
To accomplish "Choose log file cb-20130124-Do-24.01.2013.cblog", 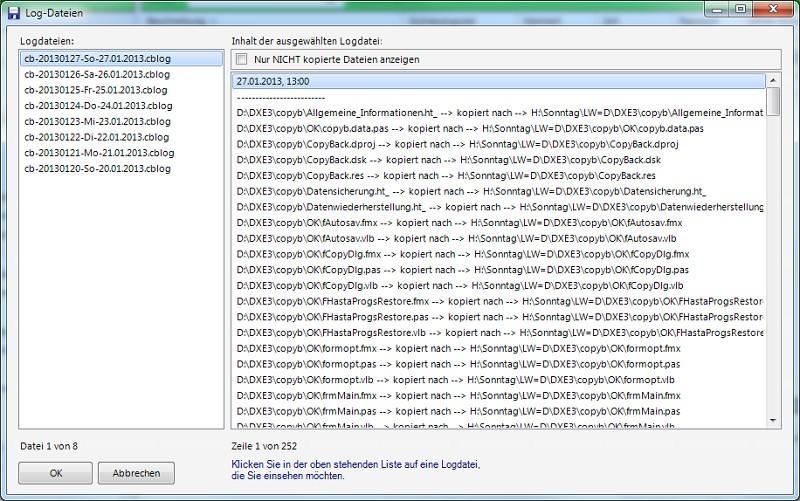I will click(97, 105).
